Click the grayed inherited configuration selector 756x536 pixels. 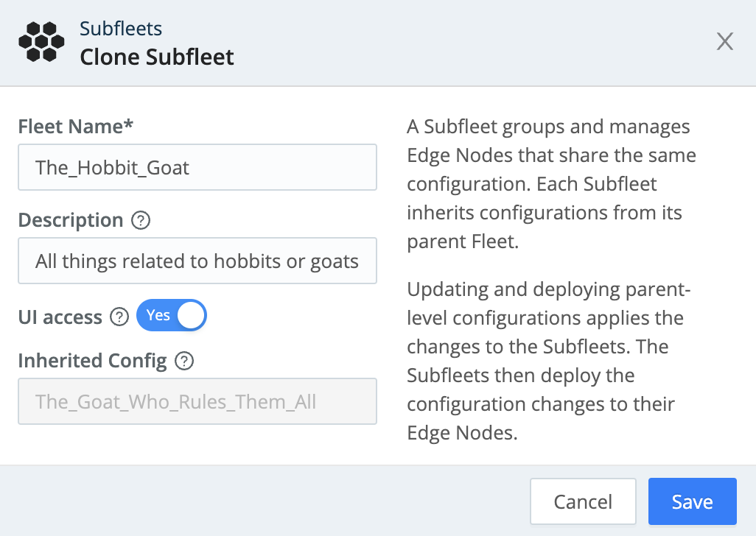click(197, 401)
